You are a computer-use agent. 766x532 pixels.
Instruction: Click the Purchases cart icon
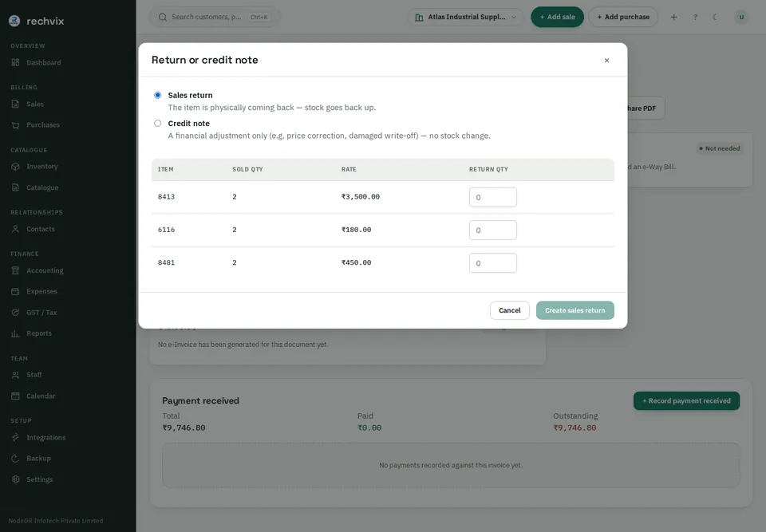[16, 125]
